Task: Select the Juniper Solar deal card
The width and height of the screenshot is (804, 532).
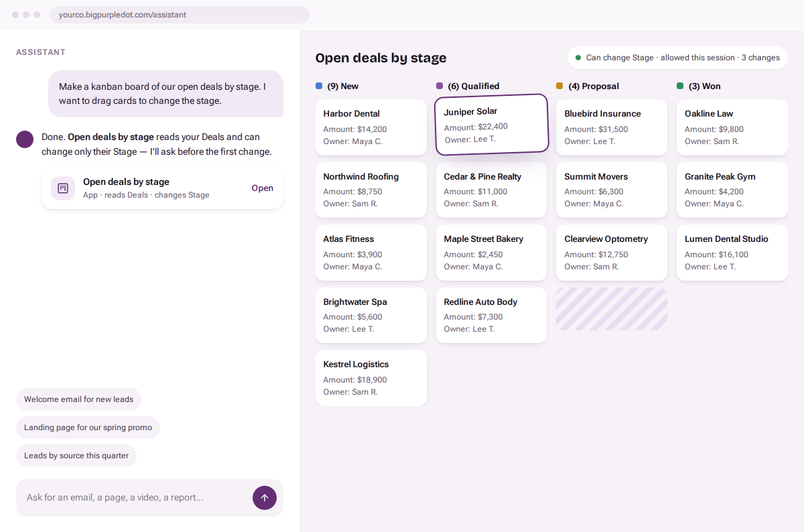Action: point(492,125)
